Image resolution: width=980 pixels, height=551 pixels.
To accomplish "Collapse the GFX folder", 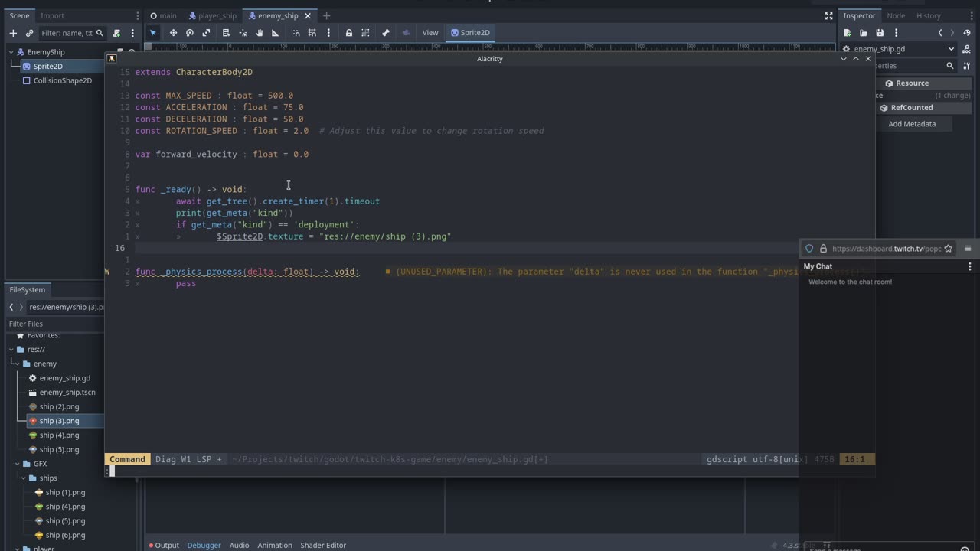I will (18, 464).
